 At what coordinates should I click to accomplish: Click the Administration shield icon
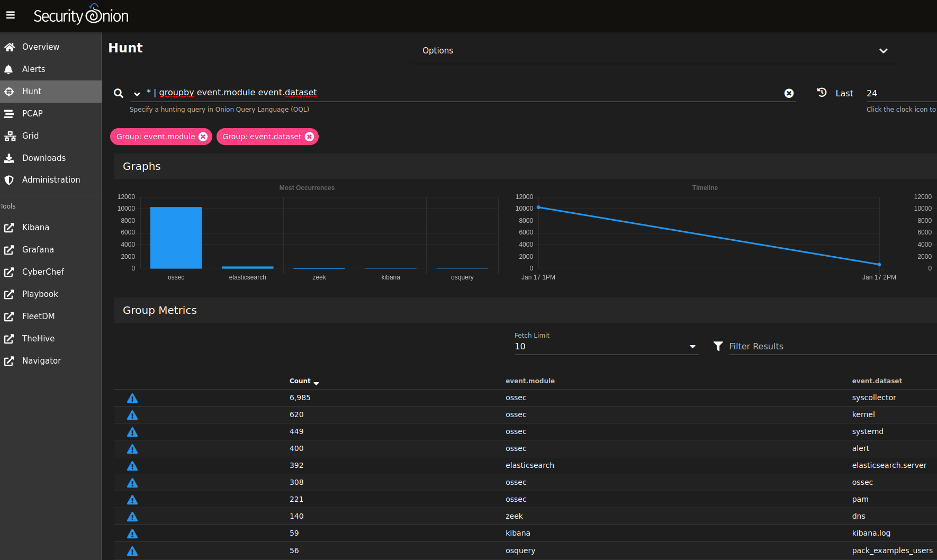9,180
